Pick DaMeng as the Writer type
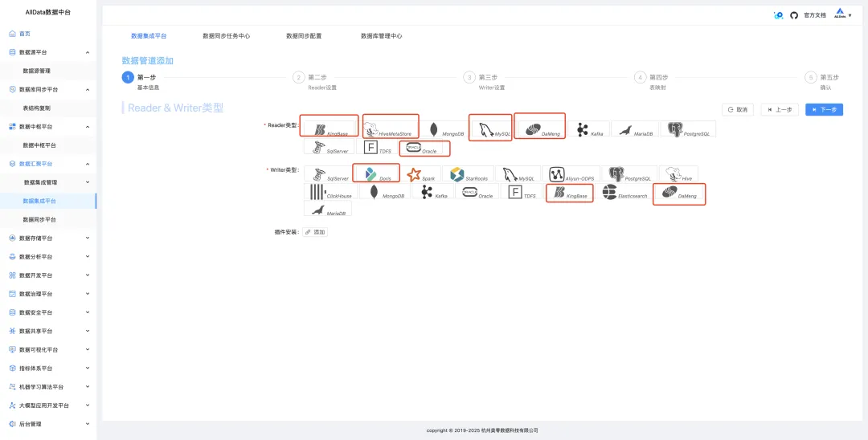The height and width of the screenshot is (440, 868). click(x=679, y=193)
